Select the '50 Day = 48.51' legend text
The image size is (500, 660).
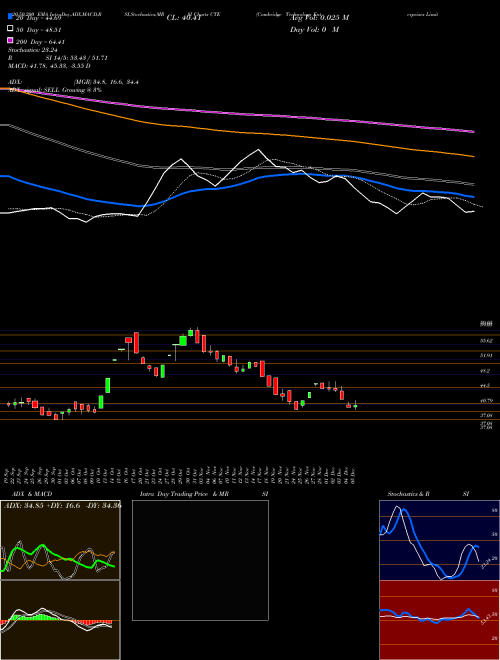[x=39, y=30]
